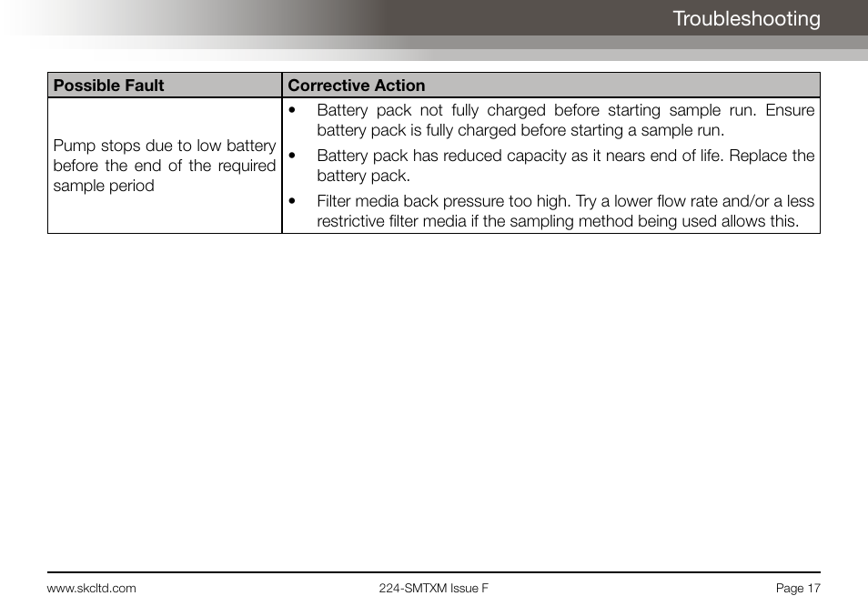Select the Possible Fault column header
868x616 pixels.
[165, 86]
